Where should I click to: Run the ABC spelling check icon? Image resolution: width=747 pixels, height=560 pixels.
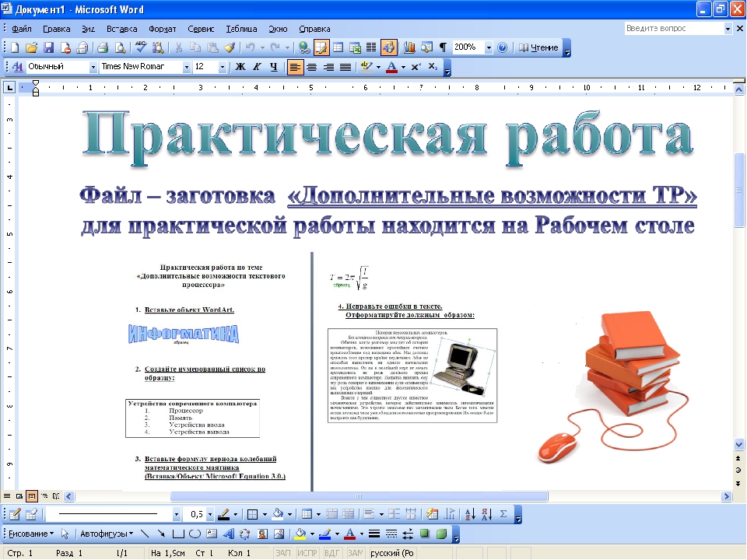[141, 47]
